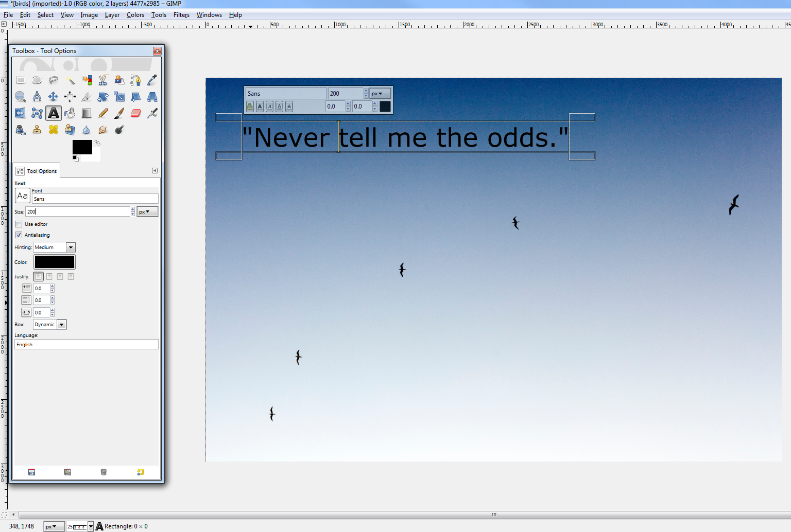The height and width of the screenshot is (532, 791).
Task: Select the Fuzzy Select wand tool
Action: [70, 80]
